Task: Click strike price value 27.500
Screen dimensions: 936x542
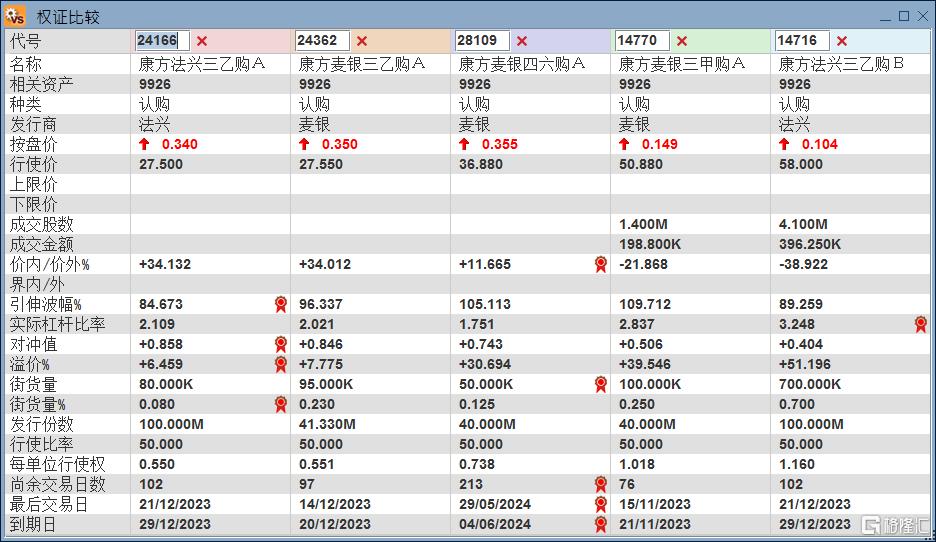Action: [x=161, y=164]
